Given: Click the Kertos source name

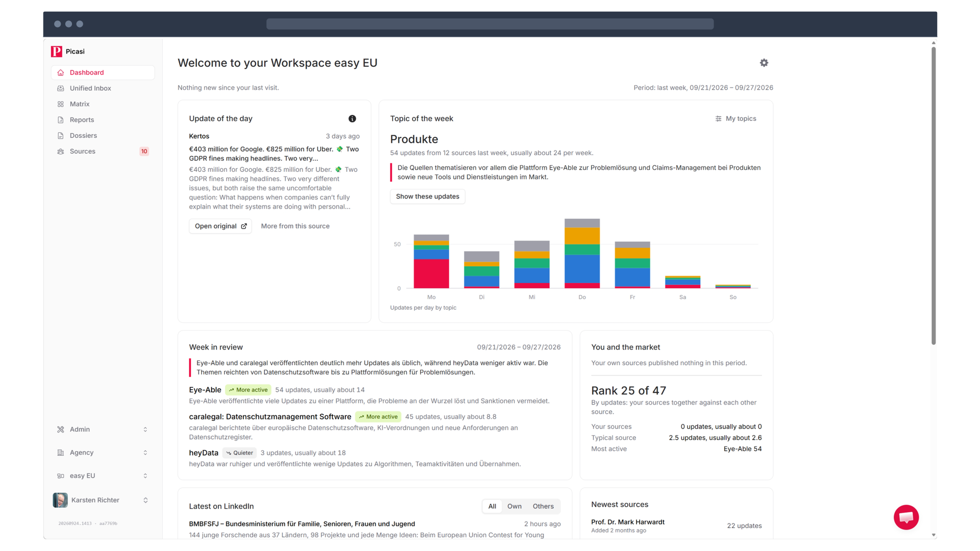Looking at the screenshot, I should (x=199, y=136).
